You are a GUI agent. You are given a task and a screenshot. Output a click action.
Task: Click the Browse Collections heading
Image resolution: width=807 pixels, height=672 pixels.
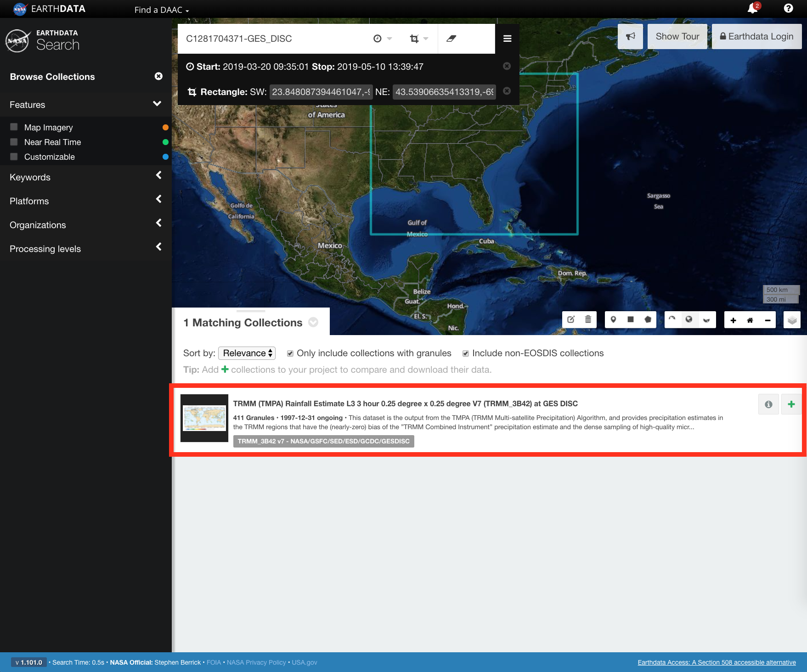coord(52,77)
